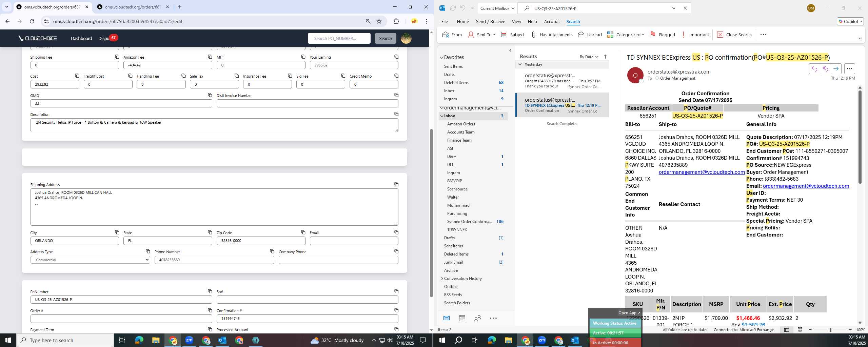Viewport: 868px width, 347px height.
Task: Copy the Zip Code value
Action: pos(303,232)
